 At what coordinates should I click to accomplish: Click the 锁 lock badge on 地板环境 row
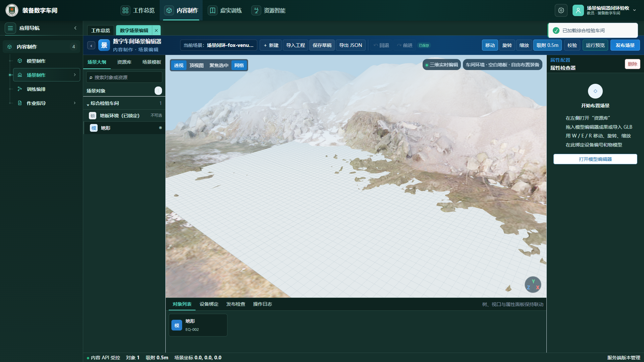pyautogui.click(x=93, y=116)
